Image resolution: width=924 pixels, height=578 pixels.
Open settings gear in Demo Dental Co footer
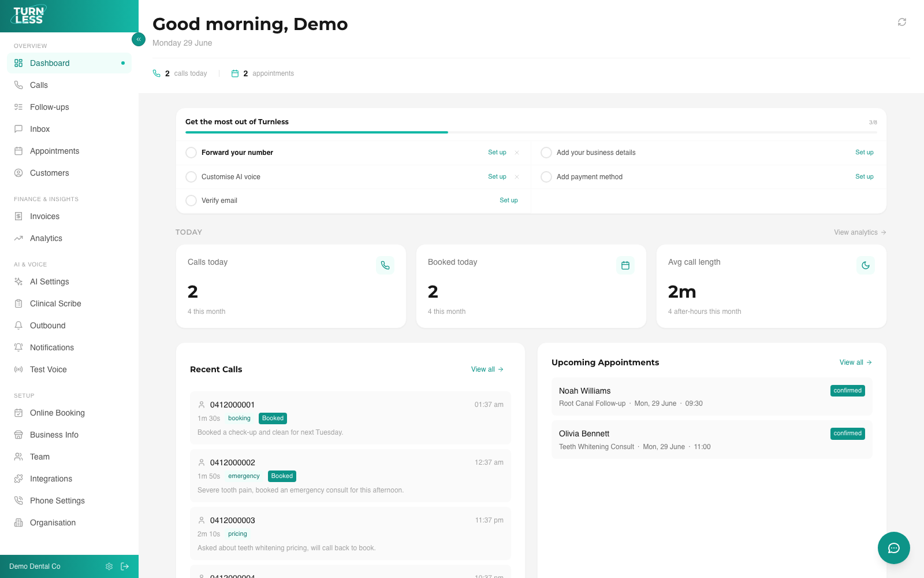pos(109,566)
